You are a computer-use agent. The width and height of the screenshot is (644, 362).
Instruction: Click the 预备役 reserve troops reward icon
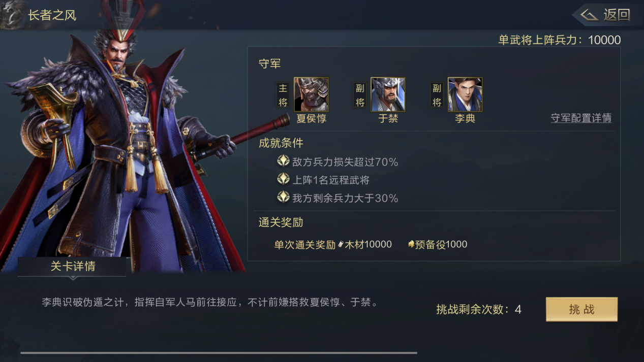pos(411,245)
